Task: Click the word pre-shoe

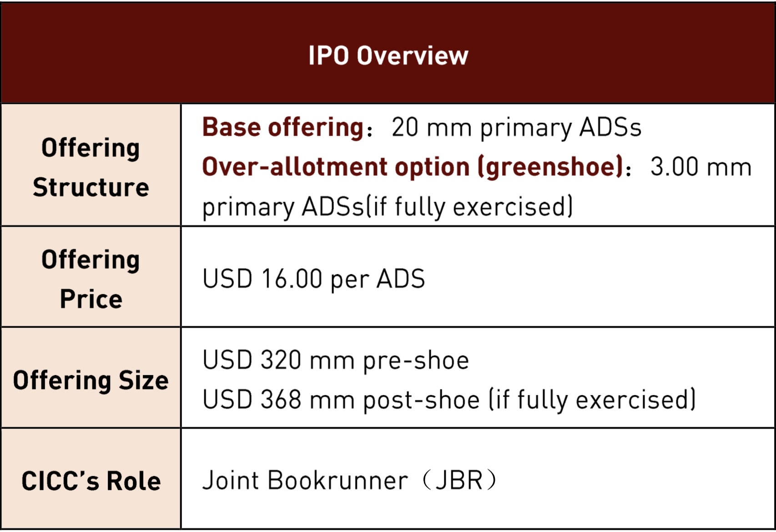Action: [416, 361]
